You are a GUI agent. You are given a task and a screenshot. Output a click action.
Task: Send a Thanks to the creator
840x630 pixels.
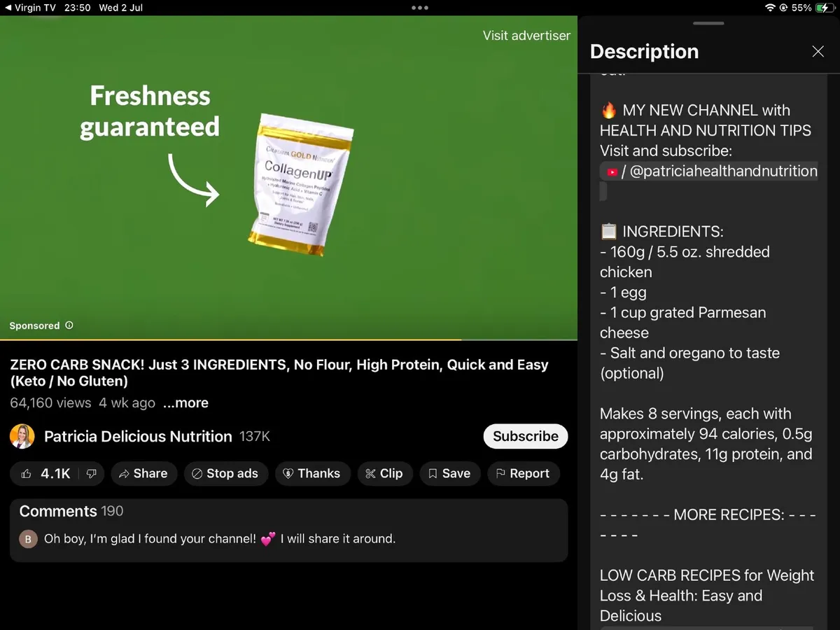coord(311,474)
